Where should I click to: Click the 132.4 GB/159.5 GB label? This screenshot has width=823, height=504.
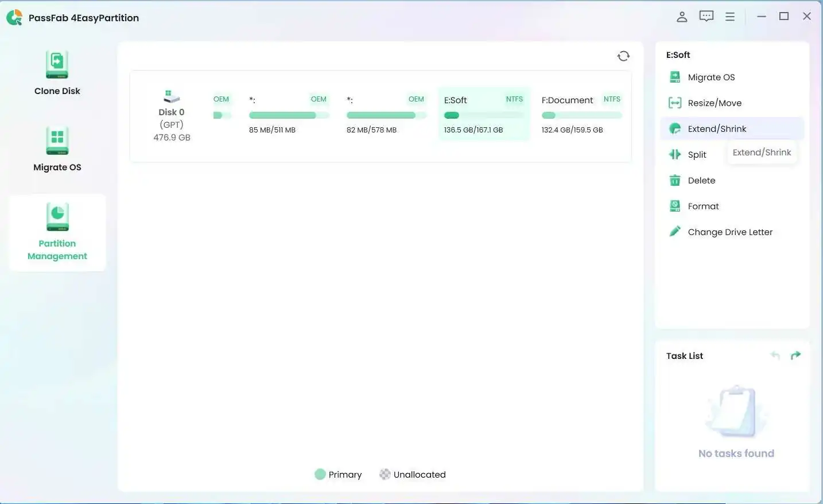click(x=572, y=130)
